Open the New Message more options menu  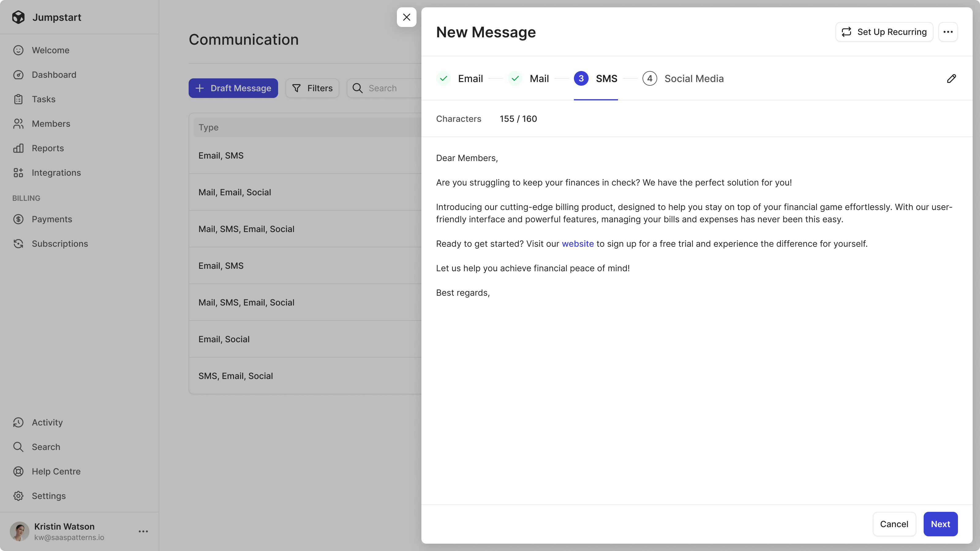click(948, 32)
